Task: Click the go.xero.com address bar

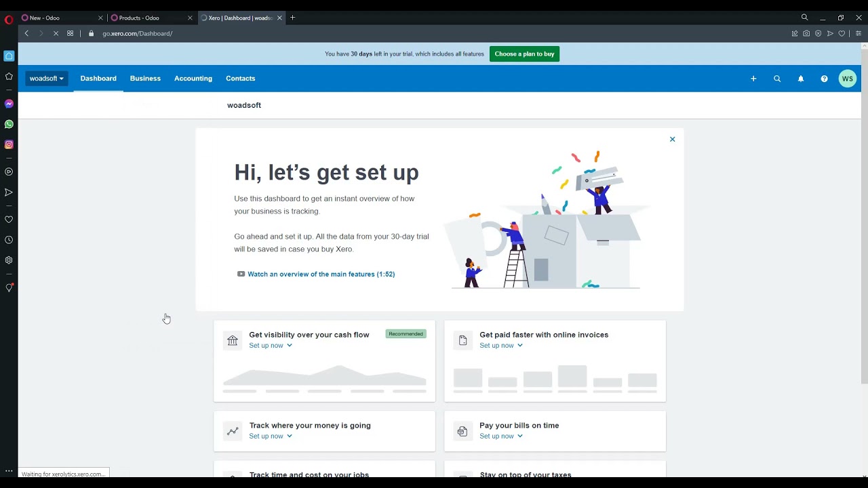Action: (138, 33)
